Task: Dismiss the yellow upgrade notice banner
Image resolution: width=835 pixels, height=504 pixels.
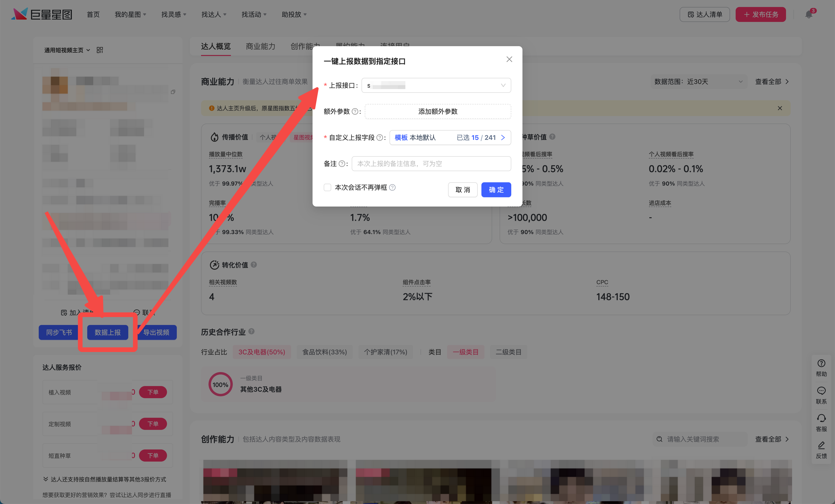Action: pos(780,108)
